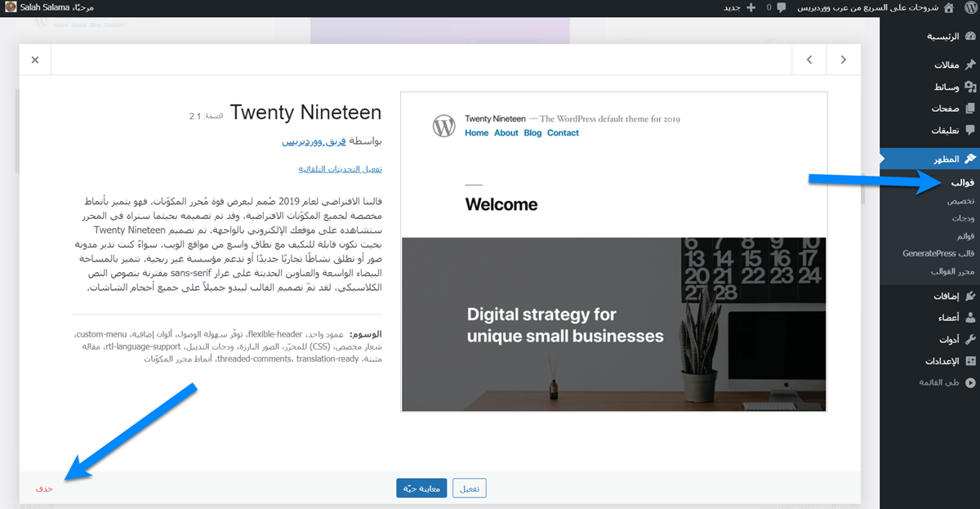The height and width of the screenshot is (509, 980).
Task: Enable auto-updates via تفعيل التحديثات التلقائية link
Action: click(341, 169)
